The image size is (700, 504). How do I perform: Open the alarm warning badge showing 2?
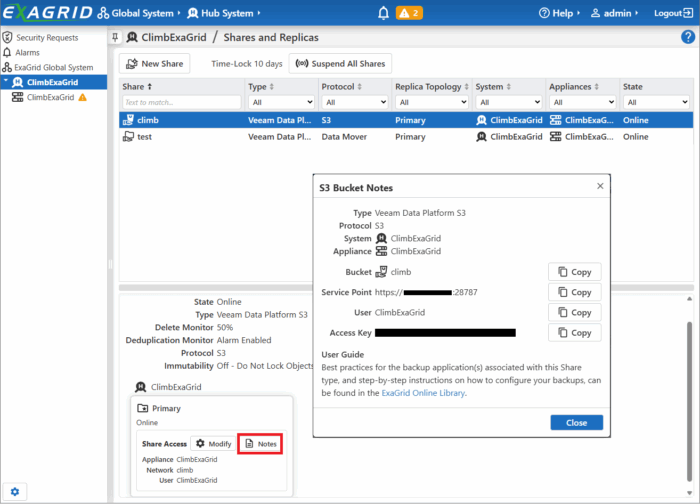pyautogui.click(x=410, y=13)
